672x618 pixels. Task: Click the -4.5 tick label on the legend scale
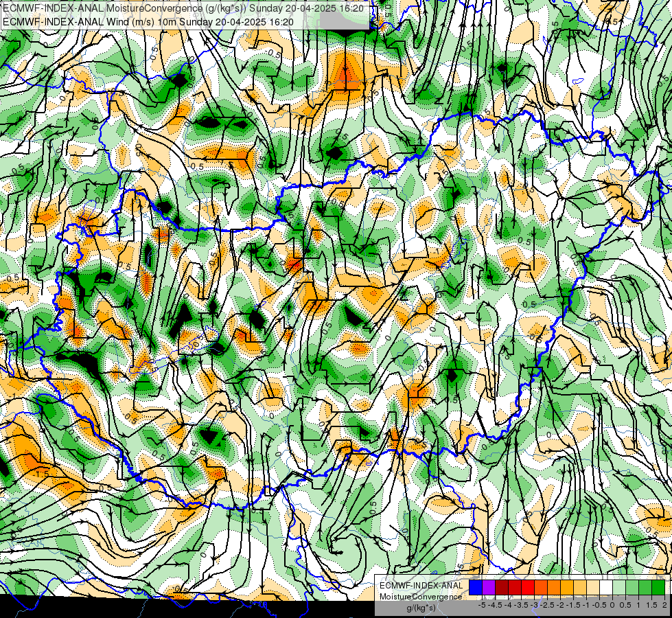coord(495,605)
